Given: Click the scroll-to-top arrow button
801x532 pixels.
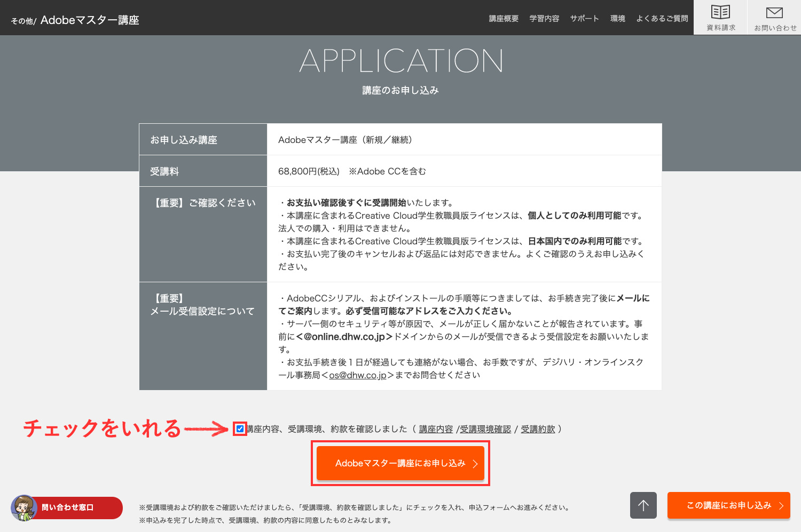Looking at the screenshot, I should [643, 505].
